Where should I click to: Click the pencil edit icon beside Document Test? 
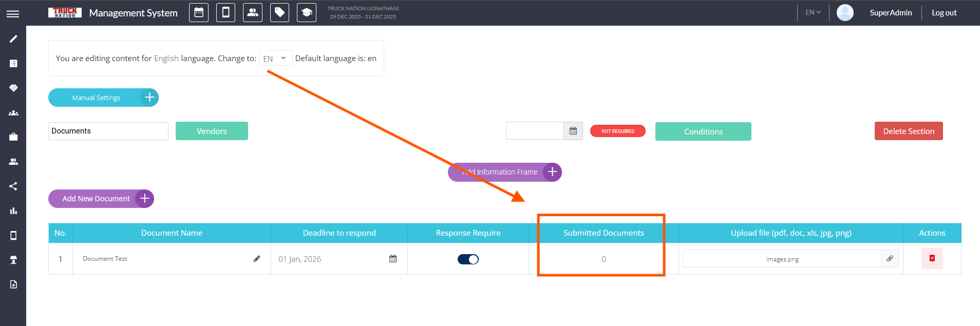(x=257, y=259)
